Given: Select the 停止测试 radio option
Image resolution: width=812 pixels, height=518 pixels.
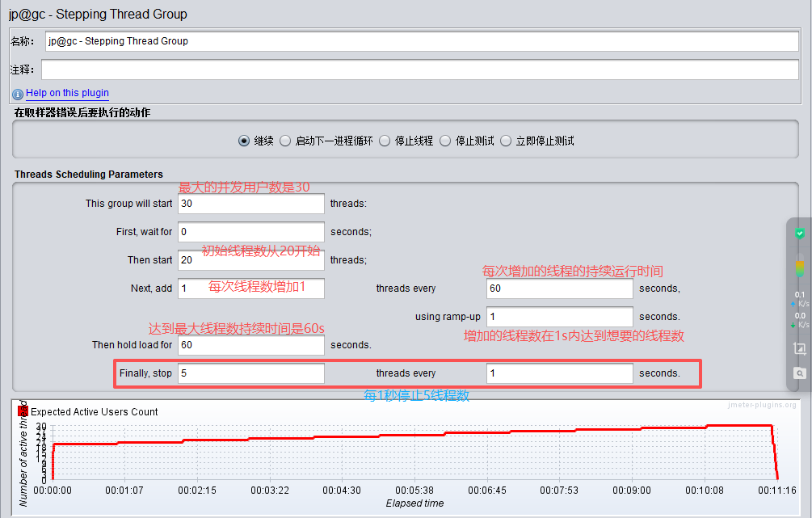Looking at the screenshot, I should click(x=445, y=141).
